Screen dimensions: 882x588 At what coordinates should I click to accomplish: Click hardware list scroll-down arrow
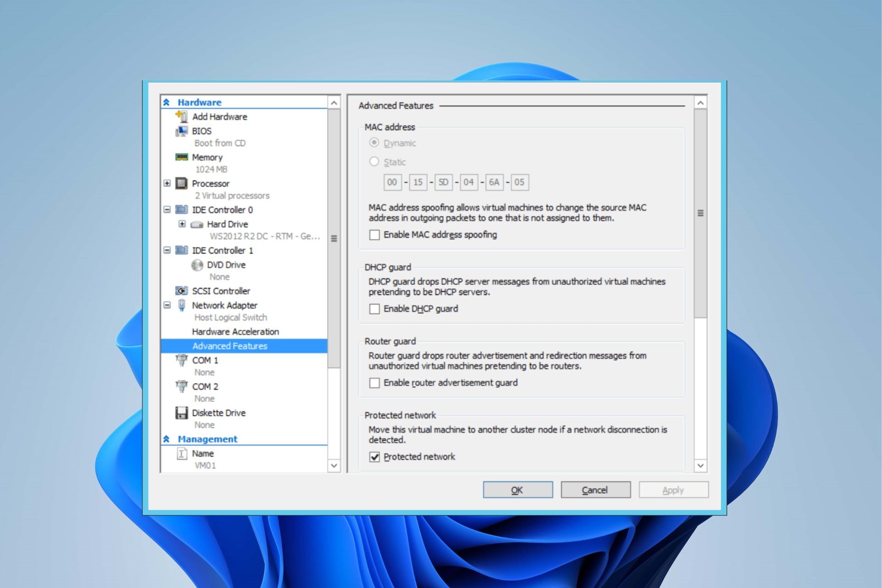coord(334,465)
